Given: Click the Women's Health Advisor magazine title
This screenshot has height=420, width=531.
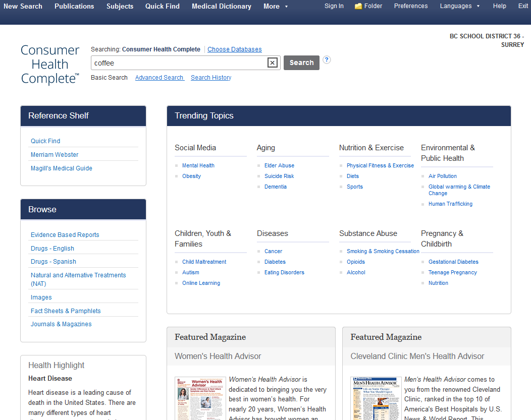Looking at the screenshot, I should tap(218, 356).
